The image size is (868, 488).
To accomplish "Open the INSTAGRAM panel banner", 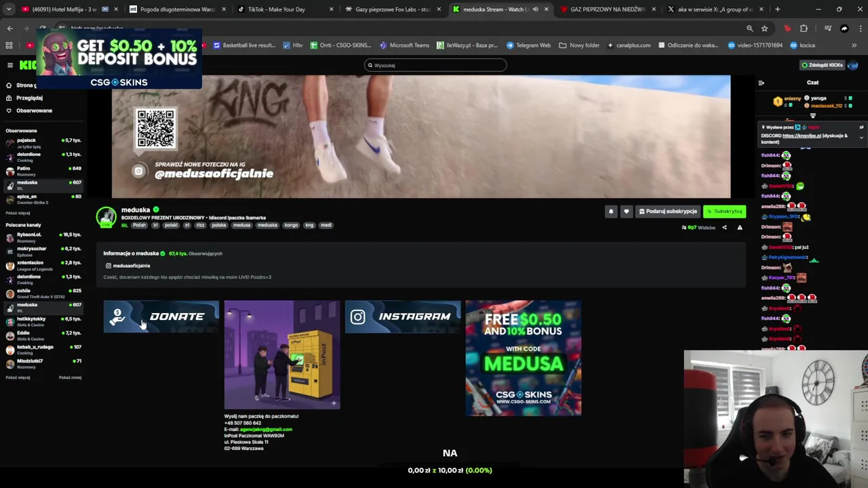I will pyautogui.click(x=403, y=317).
